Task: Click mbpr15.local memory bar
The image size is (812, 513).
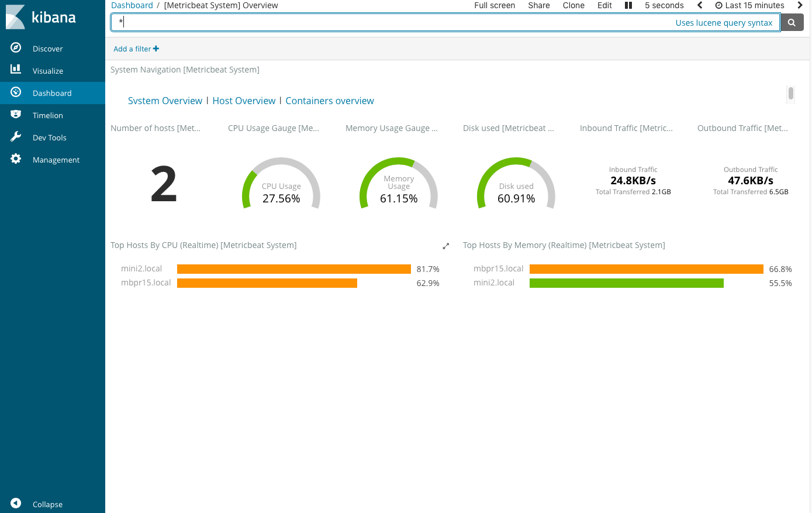Action: pyautogui.click(x=647, y=269)
